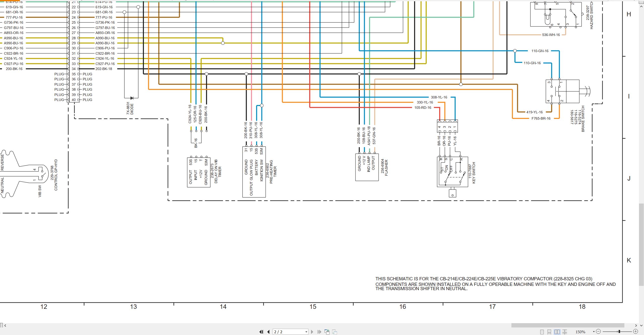Click the previous view icon

pyautogui.click(x=327, y=332)
